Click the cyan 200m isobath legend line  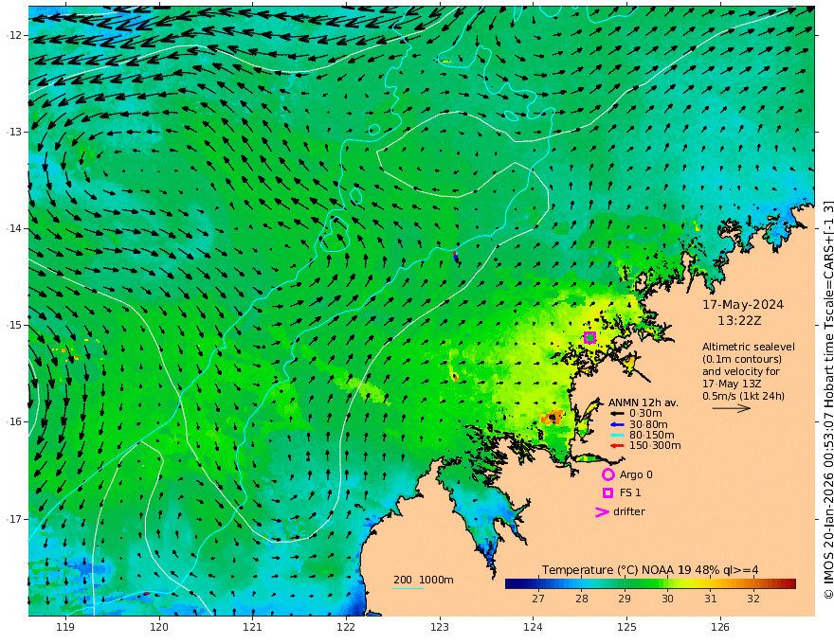(408, 588)
